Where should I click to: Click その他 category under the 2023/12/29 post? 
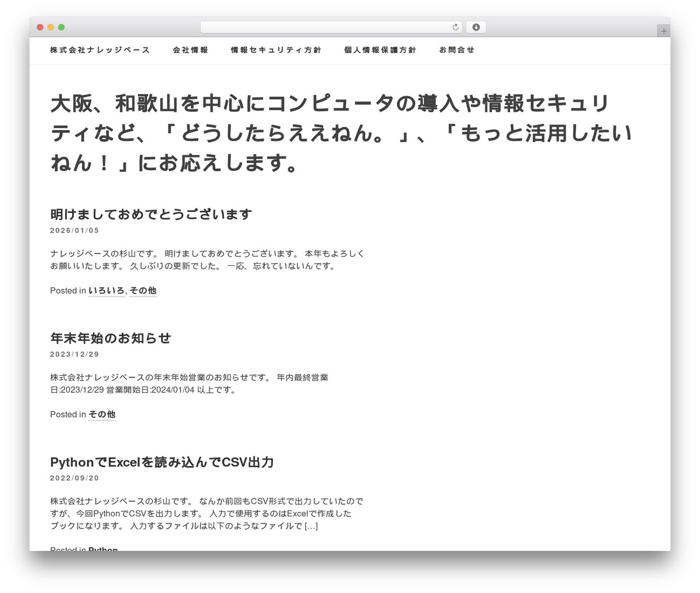coord(102,414)
